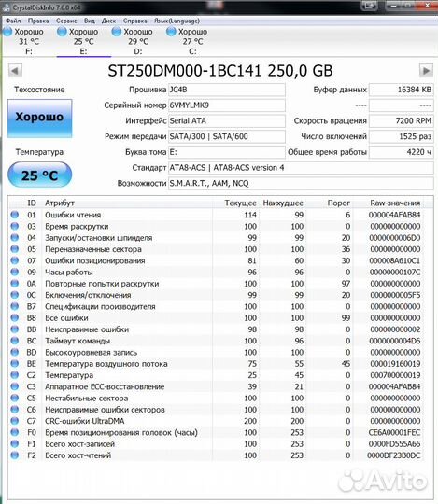Image resolution: width=438 pixels, height=504 pixels.
Task: Open the Справка menu
Action: (x=135, y=21)
